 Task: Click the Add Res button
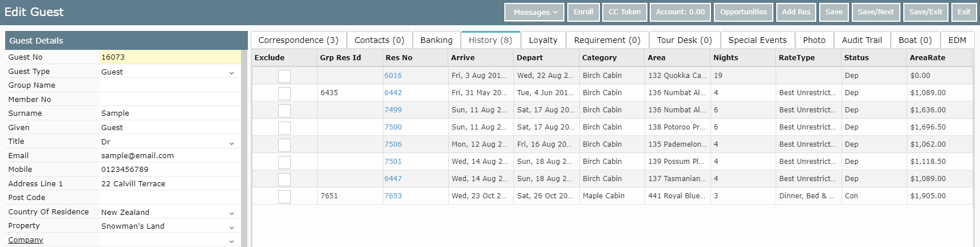(796, 12)
